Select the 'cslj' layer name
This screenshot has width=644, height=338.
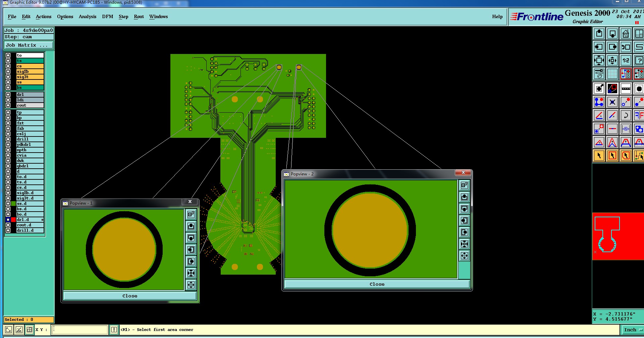coord(30,134)
